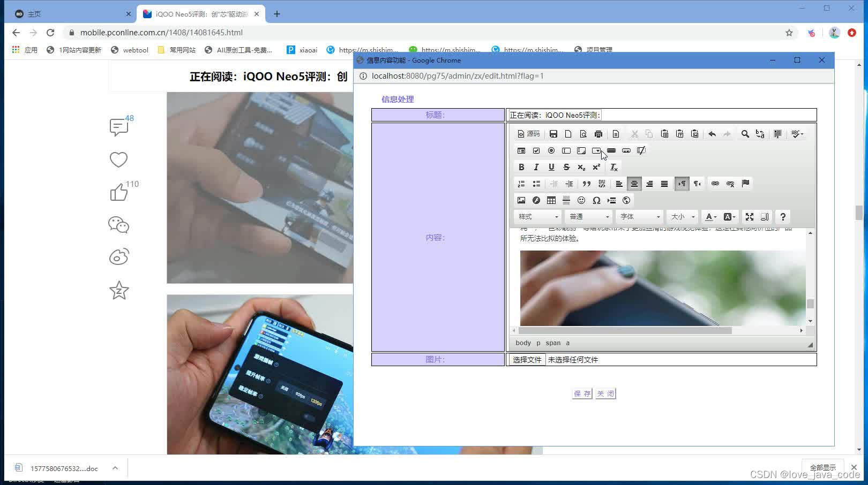This screenshot has height=485, width=868.
Task: Insert special character Omega icon
Action: [596, 200]
